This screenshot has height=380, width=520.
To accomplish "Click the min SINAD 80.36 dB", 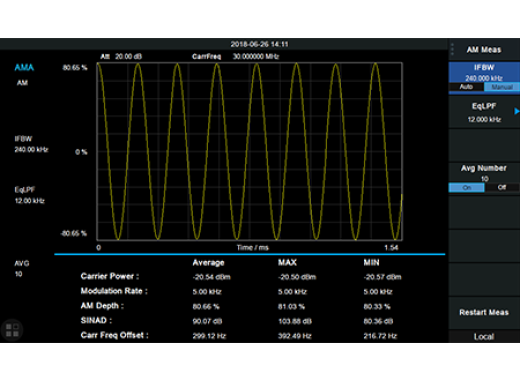I will tap(378, 321).
